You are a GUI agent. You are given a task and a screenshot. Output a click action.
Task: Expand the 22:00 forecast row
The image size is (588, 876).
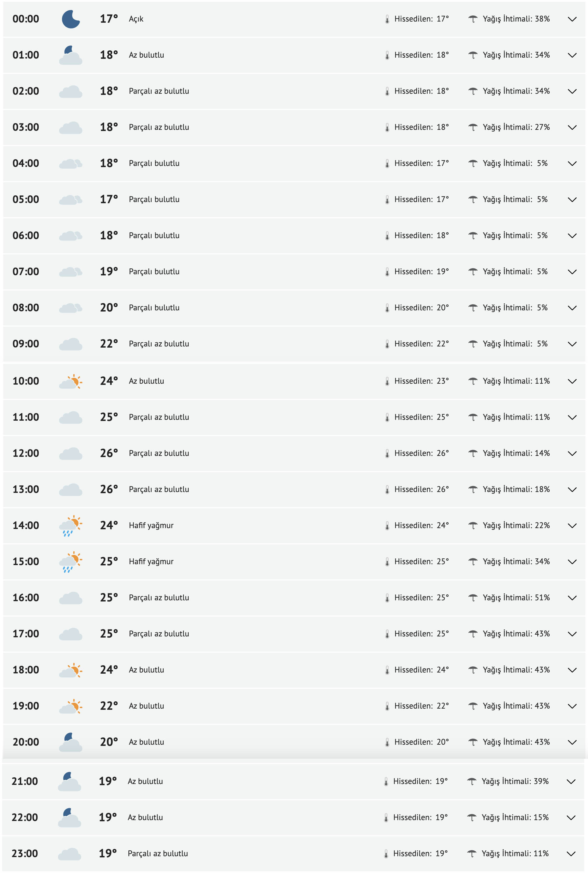point(571,818)
